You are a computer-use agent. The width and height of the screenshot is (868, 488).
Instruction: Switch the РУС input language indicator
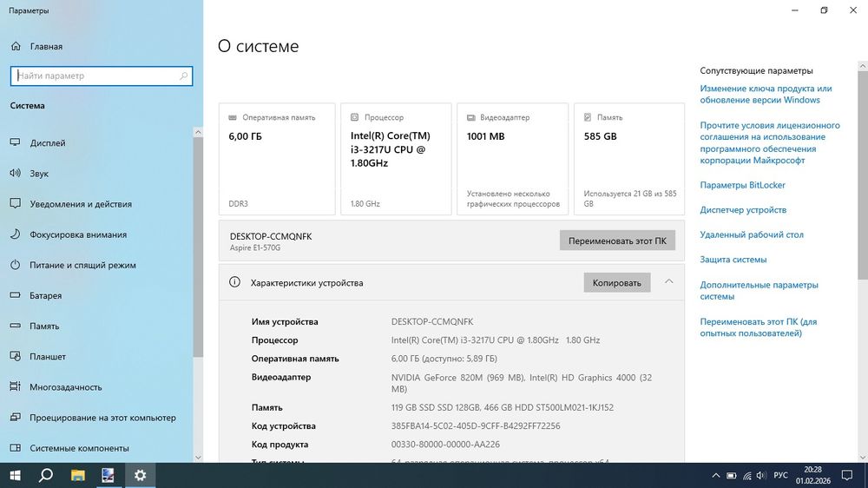coord(780,475)
